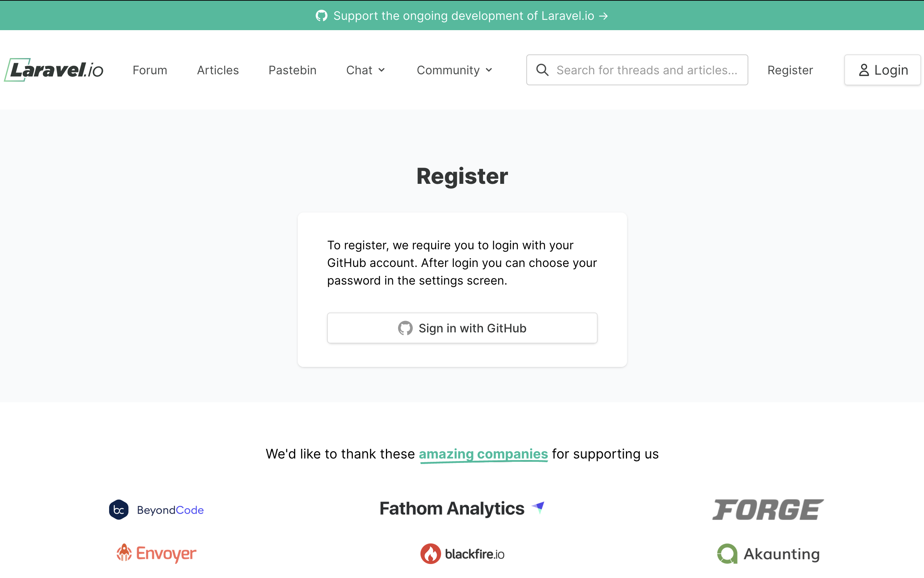
Task: Go to the Articles page
Action: pos(218,70)
